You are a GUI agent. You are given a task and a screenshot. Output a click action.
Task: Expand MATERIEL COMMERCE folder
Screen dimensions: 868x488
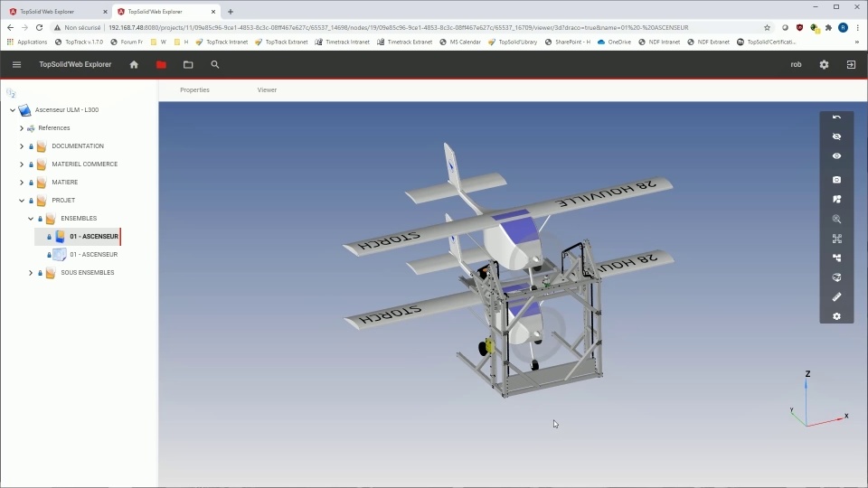pyautogui.click(x=22, y=164)
